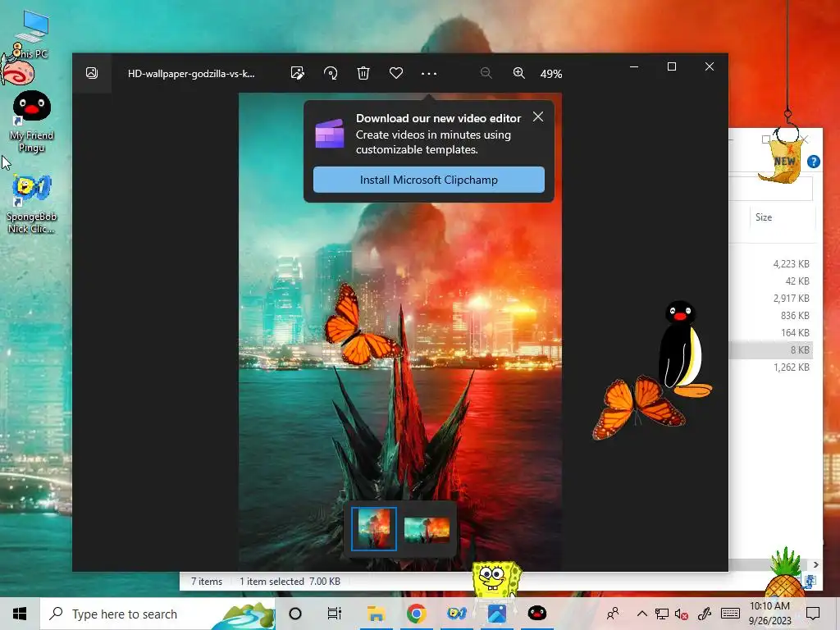
Task: Click the 164 KB size in File Explorer
Action: pyautogui.click(x=795, y=332)
